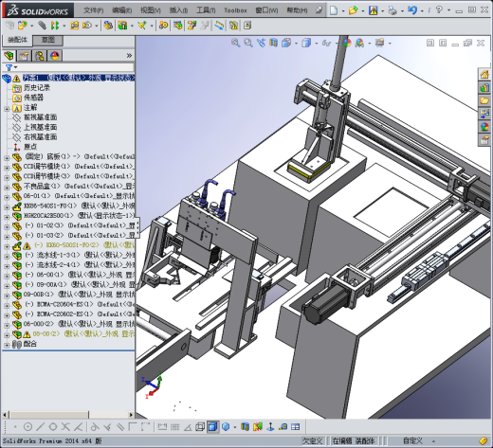
Task: Expand the feature tree panel chevron
Action: 129,56
